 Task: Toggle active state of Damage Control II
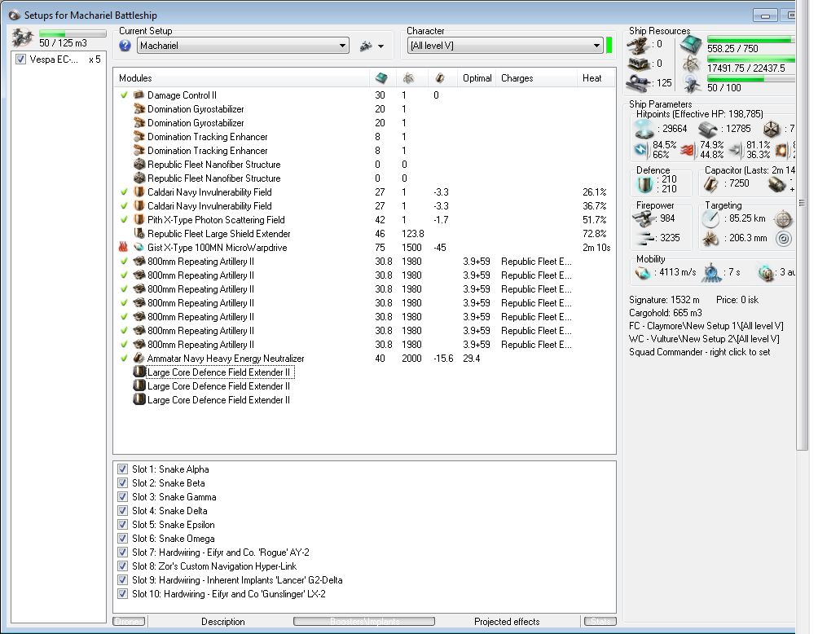[124, 95]
